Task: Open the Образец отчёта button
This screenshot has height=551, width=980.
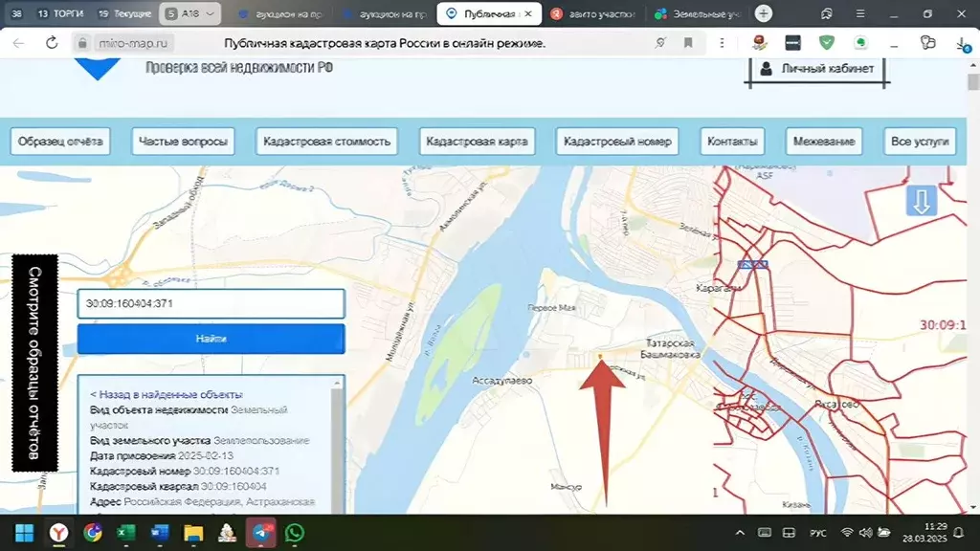Action: [60, 142]
